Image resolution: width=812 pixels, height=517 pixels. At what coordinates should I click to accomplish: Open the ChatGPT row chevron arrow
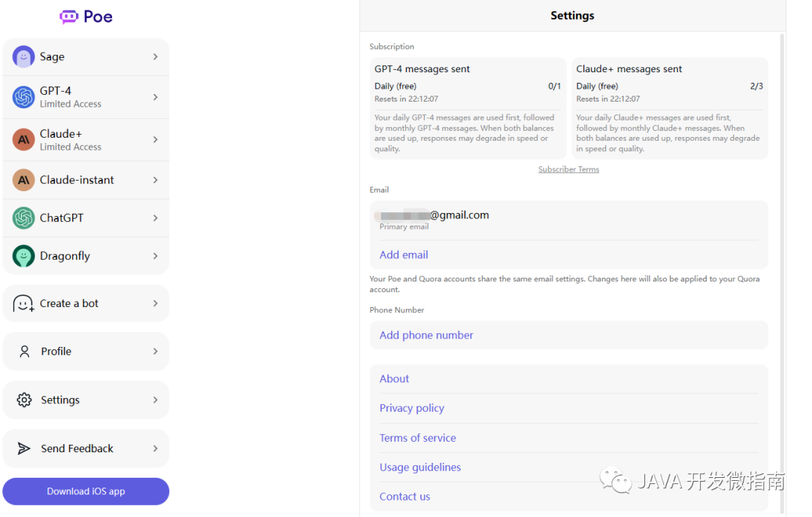point(156,218)
